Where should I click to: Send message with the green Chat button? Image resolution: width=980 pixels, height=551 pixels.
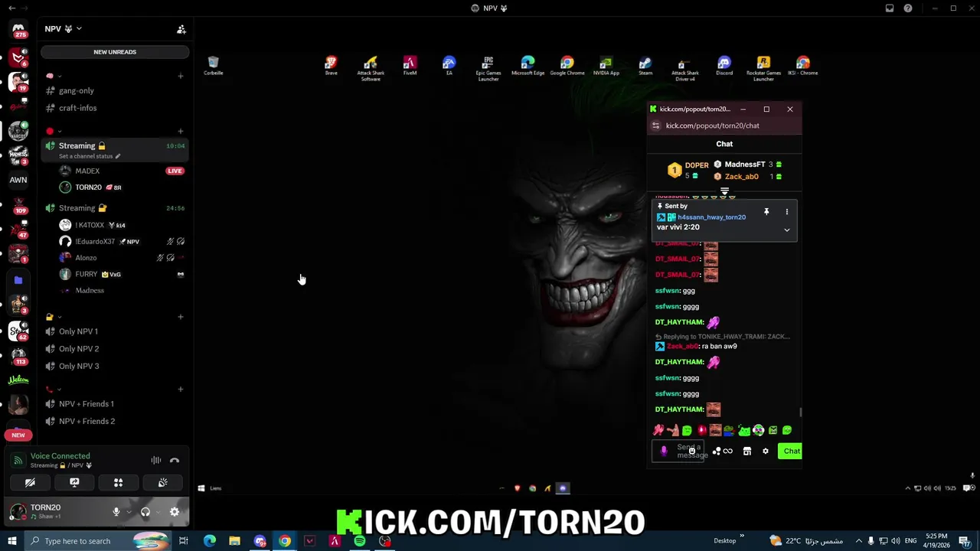pyautogui.click(x=791, y=452)
